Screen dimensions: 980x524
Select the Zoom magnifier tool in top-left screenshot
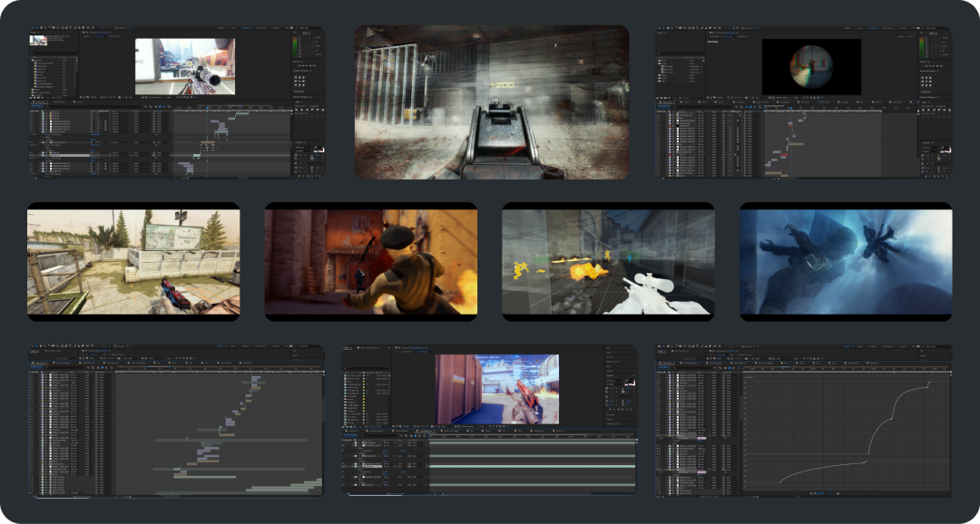point(45,27)
